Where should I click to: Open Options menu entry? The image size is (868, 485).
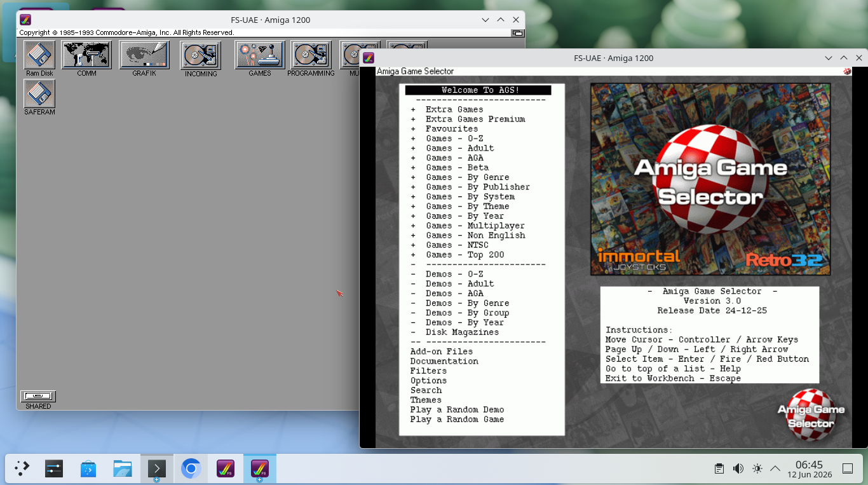click(x=428, y=381)
